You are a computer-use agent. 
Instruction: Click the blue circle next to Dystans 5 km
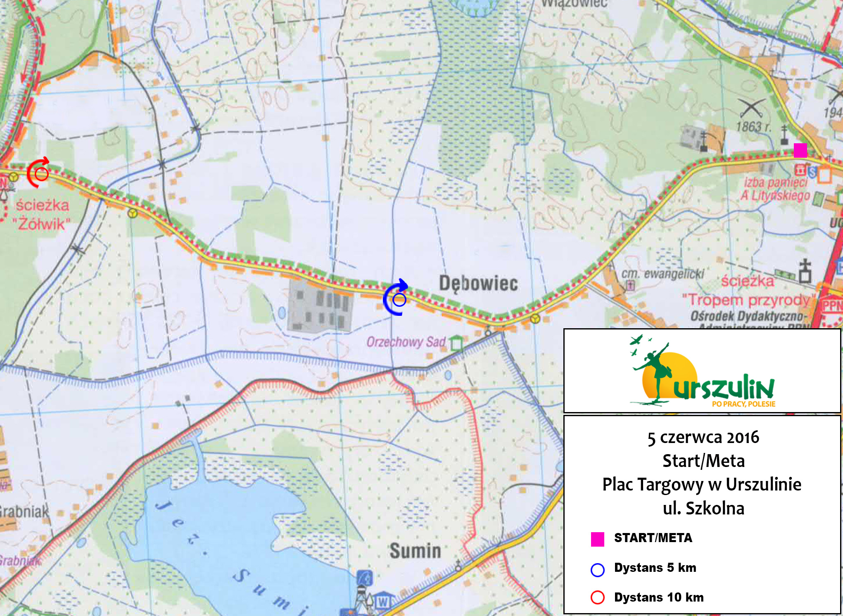tap(597, 570)
